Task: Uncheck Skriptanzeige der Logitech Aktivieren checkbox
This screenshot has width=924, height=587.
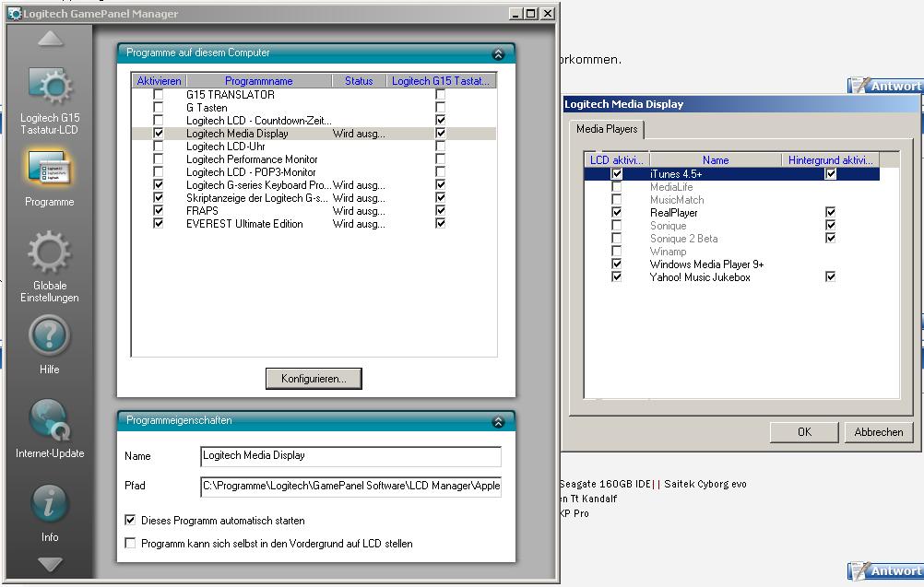Action: [x=158, y=197]
